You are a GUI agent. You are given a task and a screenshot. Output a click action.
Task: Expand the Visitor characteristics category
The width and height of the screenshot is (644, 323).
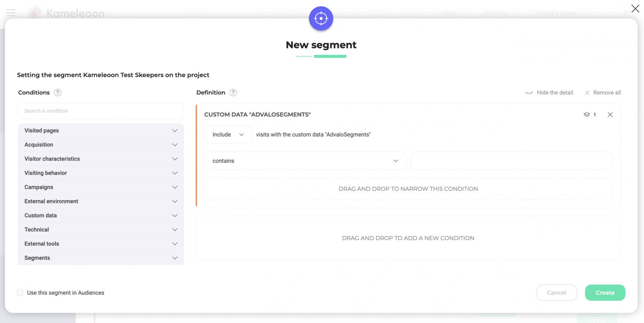(x=101, y=159)
